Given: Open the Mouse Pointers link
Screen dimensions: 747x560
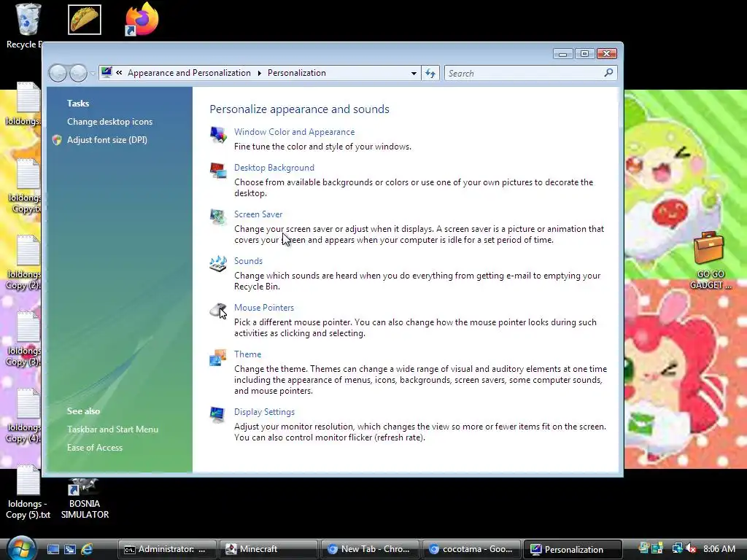Looking at the screenshot, I should [264, 308].
